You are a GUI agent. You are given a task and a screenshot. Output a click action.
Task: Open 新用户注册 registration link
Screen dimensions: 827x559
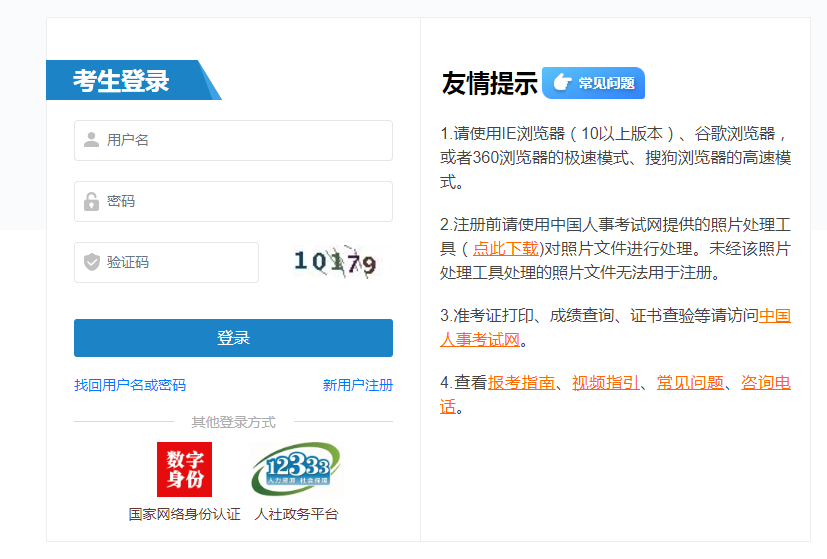(358, 385)
